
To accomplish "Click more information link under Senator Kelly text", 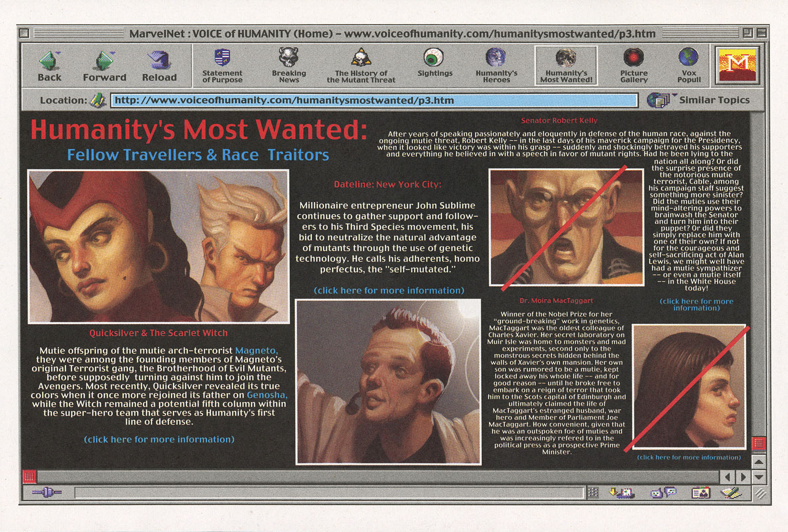I will 697,304.
